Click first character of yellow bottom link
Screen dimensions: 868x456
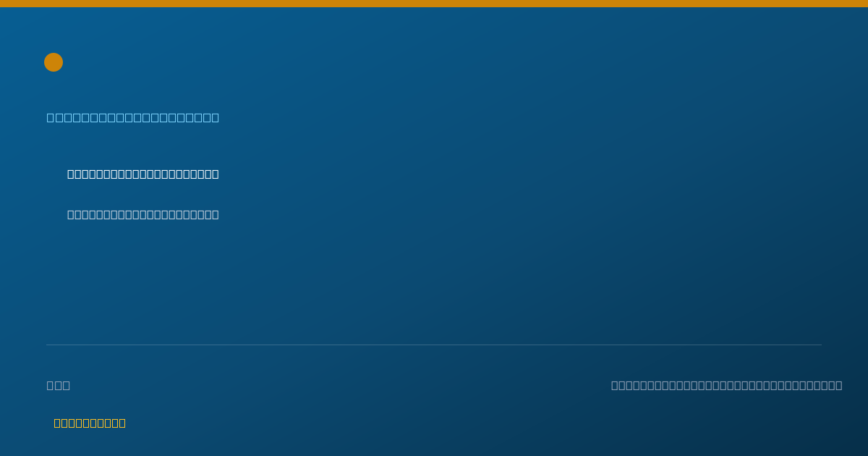tap(58, 423)
